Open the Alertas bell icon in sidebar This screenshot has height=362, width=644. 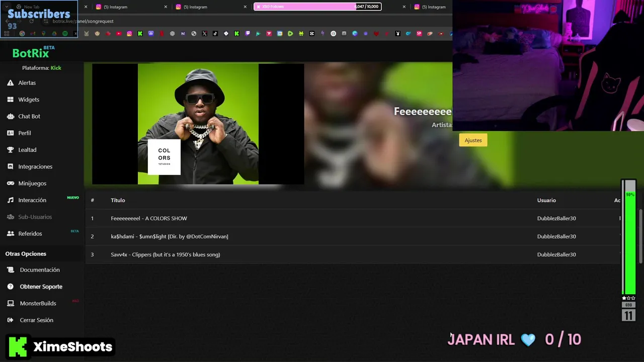(10, 82)
